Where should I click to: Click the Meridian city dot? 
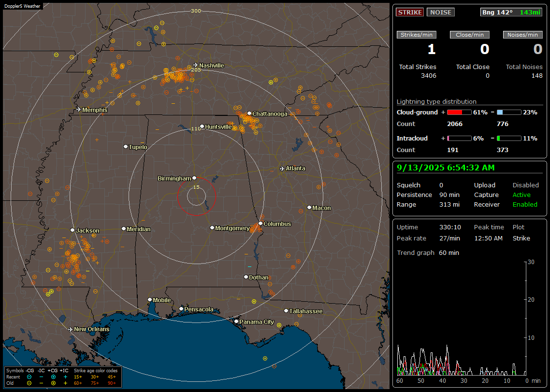pos(123,228)
